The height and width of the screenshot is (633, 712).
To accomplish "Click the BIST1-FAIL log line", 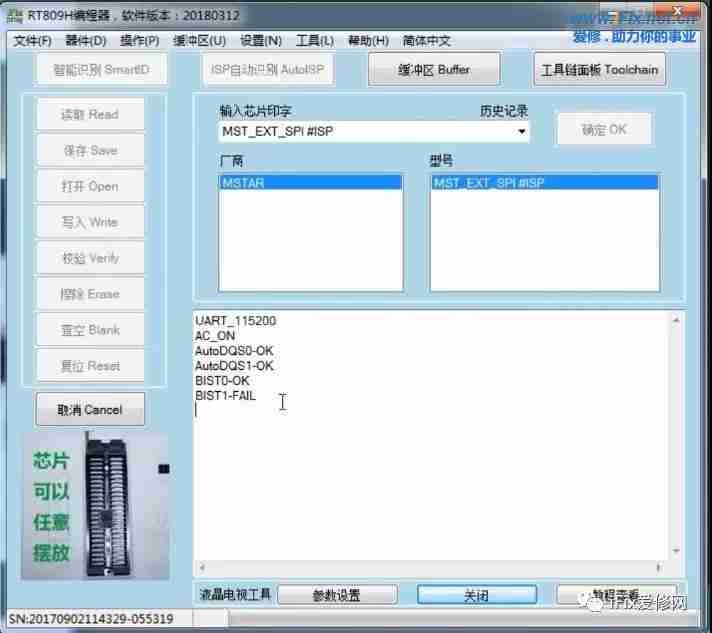I will [x=225, y=396].
